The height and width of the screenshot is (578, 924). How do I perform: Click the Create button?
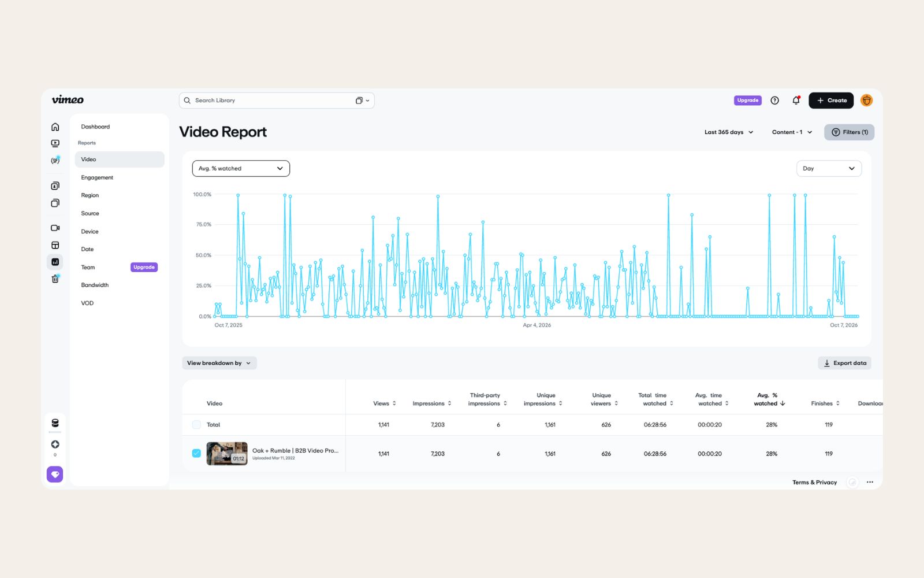(832, 101)
